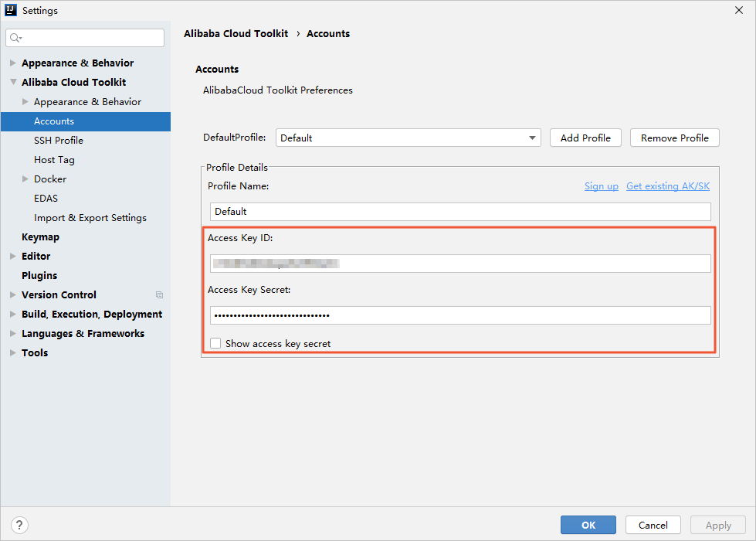Viewport: 756px width, 541px height.
Task: Click the Apply button
Action: point(718,525)
